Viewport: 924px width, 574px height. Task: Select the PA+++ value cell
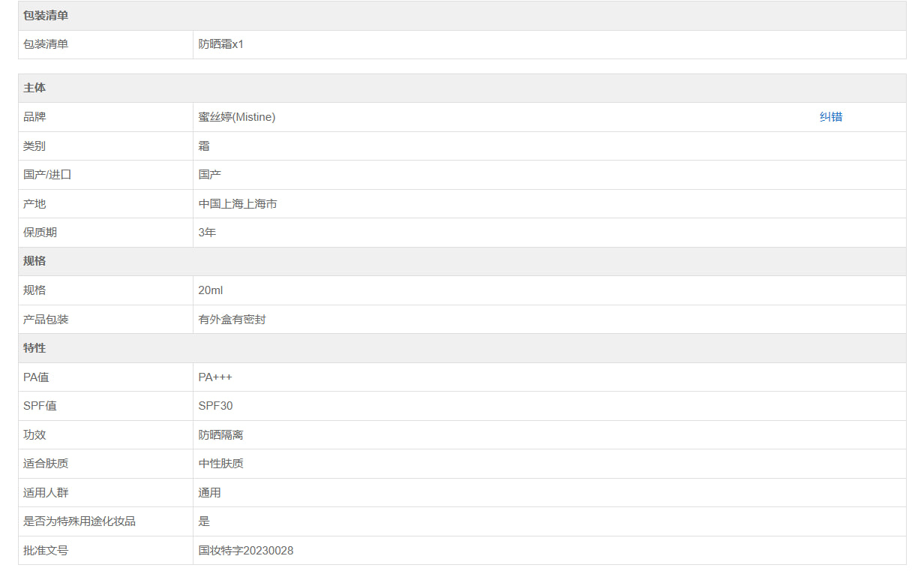pos(215,377)
